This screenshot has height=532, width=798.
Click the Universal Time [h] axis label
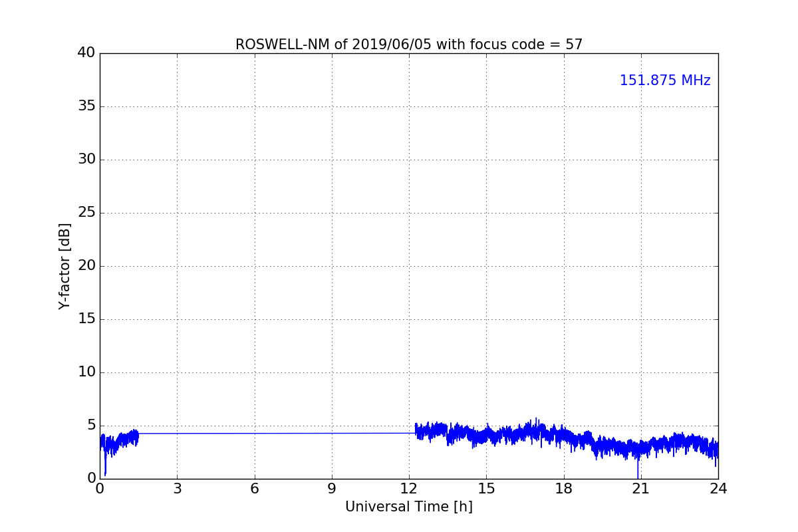click(x=409, y=507)
